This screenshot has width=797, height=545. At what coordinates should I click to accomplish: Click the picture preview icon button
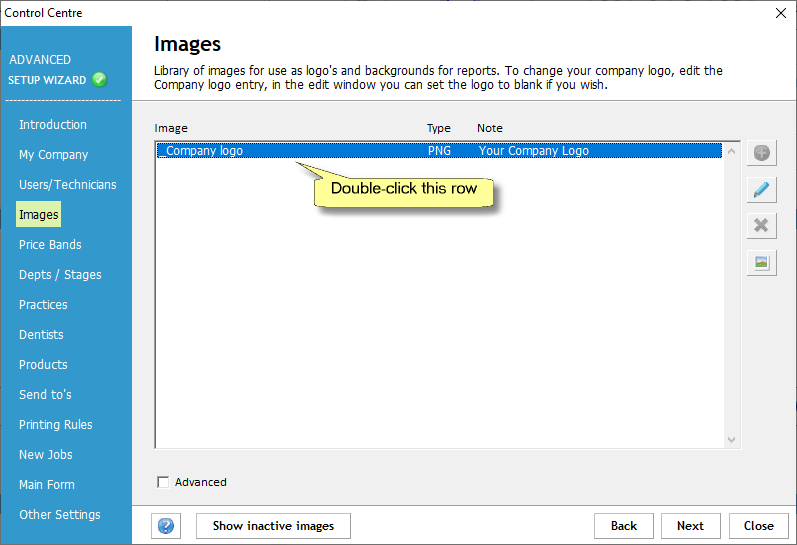click(761, 262)
